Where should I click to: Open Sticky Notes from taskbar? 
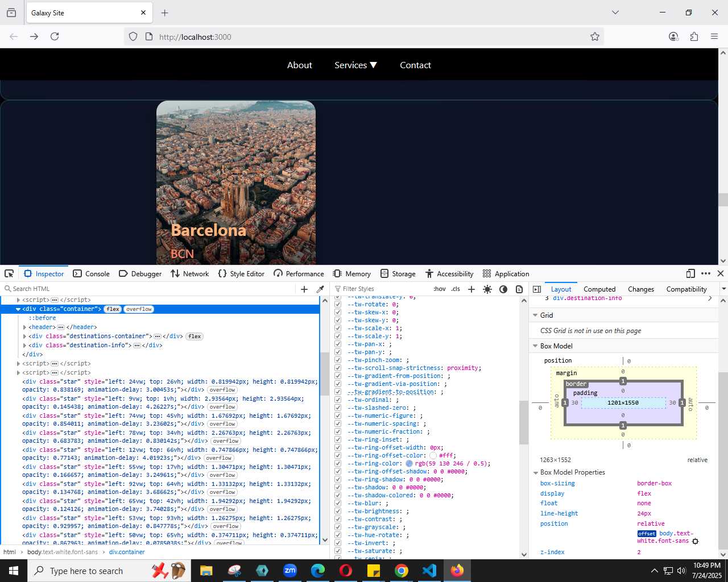(374, 571)
